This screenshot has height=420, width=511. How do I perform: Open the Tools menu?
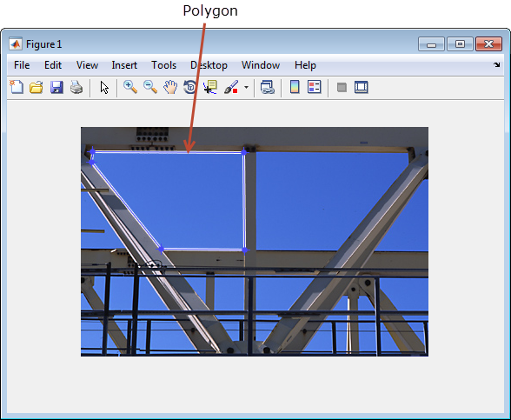pos(163,65)
